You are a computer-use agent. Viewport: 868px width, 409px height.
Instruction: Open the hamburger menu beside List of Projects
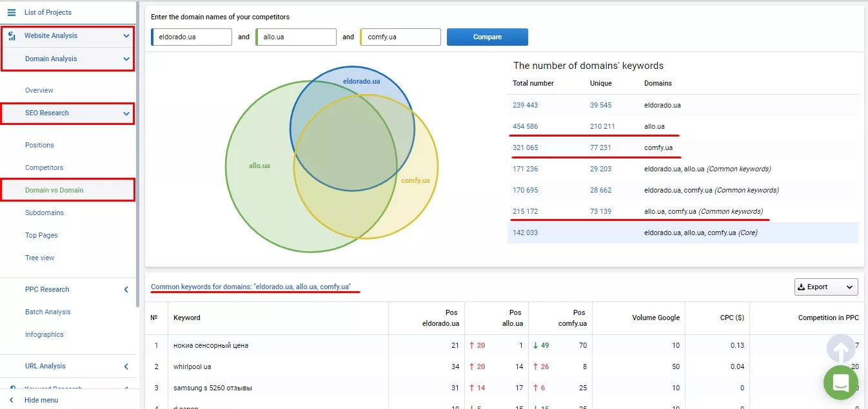coord(11,12)
